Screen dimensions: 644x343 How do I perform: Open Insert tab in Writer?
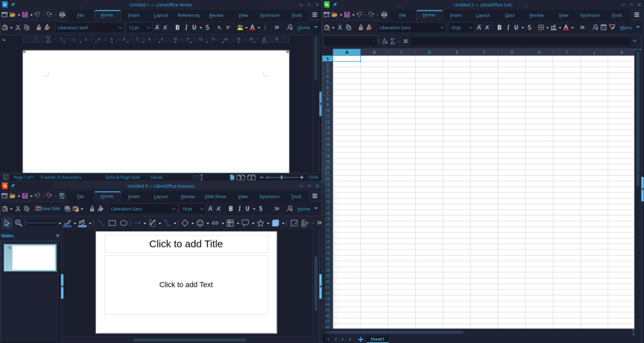coord(134,15)
